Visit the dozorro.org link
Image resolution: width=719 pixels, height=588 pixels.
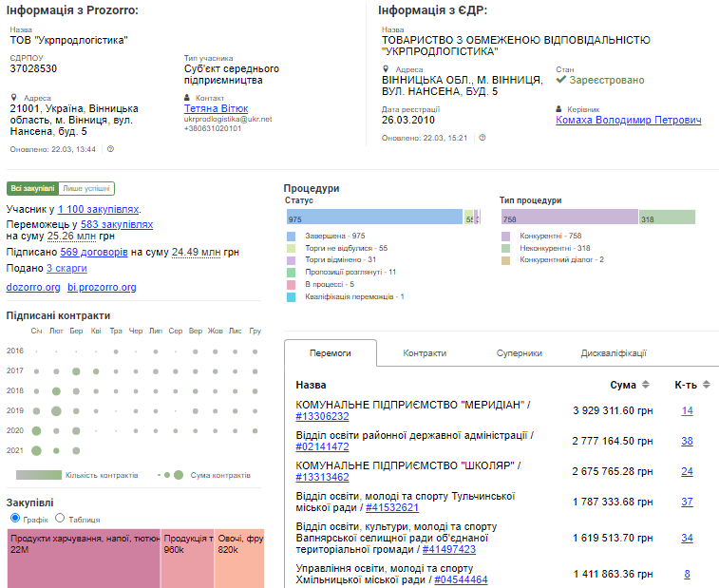click(33, 287)
